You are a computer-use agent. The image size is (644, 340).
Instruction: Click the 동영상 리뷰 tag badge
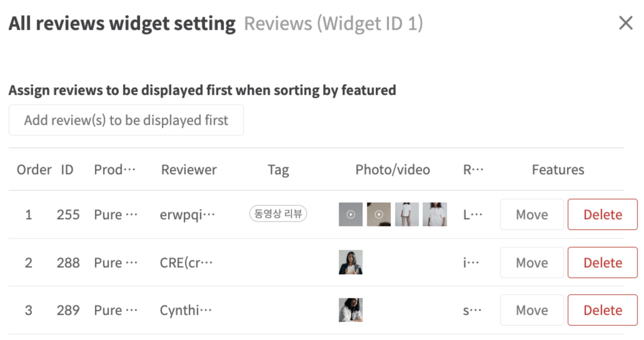pyautogui.click(x=278, y=214)
